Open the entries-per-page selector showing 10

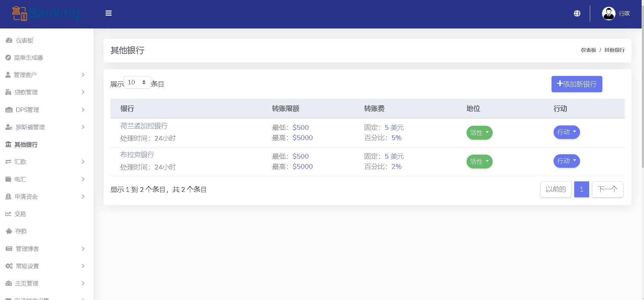tap(137, 82)
